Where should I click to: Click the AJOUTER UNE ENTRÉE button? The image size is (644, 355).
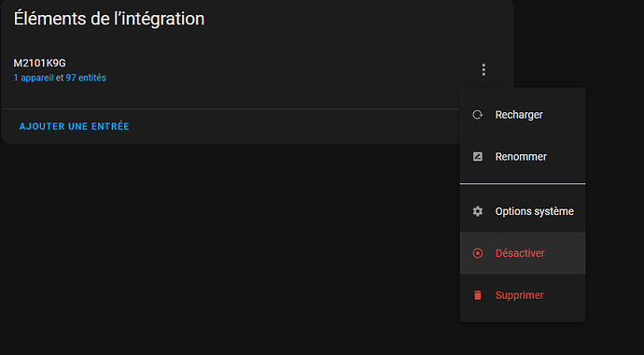pos(75,126)
